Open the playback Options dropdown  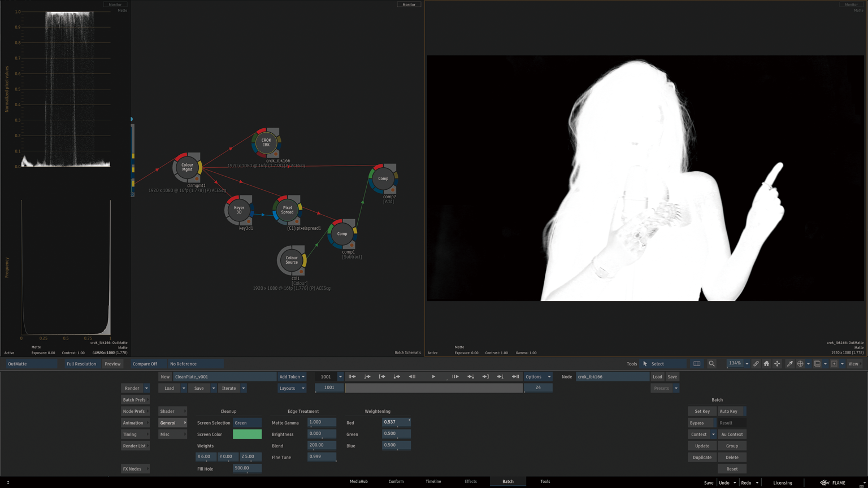(538, 377)
